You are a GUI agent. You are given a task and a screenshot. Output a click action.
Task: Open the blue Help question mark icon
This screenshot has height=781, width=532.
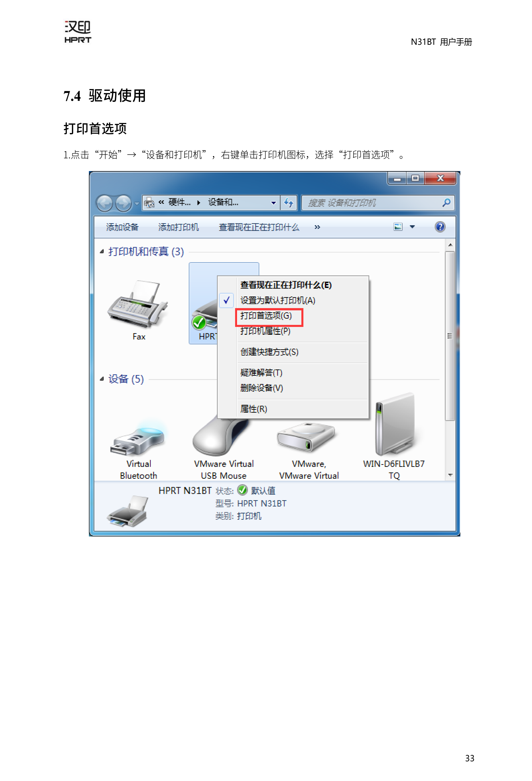point(440,227)
